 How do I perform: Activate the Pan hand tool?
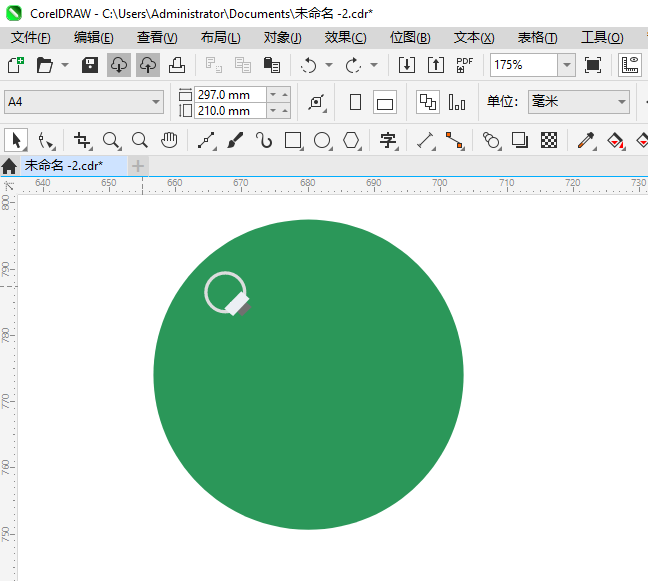pyautogui.click(x=169, y=141)
